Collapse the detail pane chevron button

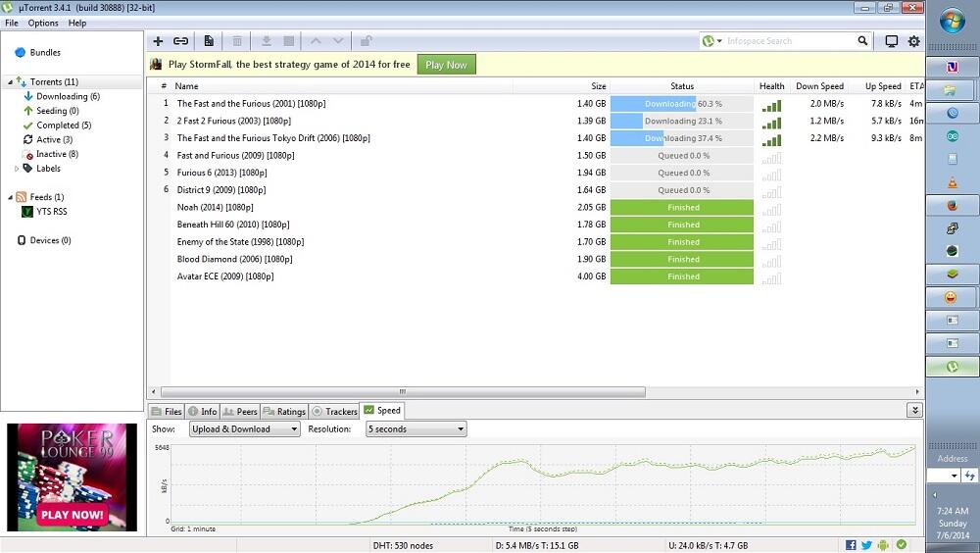(x=914, y=411)
